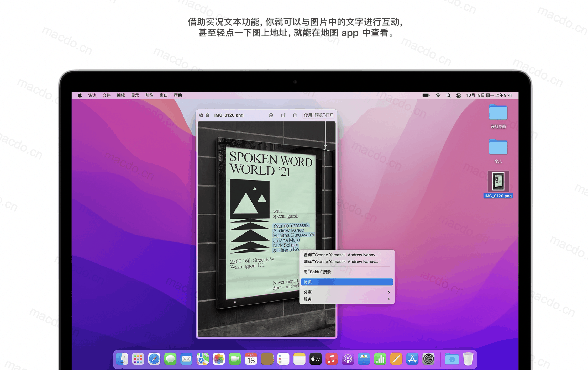Open Spotlight search magnifier icon

pyautogui.click(x=448, y=96)
